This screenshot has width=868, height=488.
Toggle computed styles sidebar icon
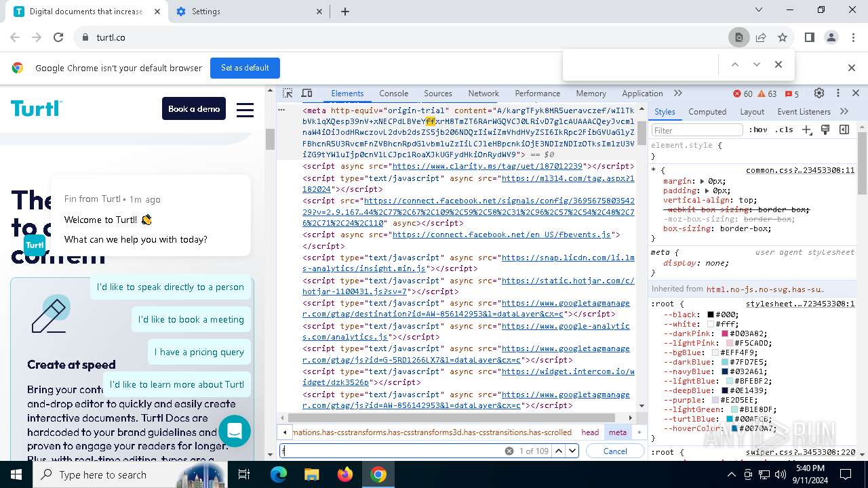844,129
